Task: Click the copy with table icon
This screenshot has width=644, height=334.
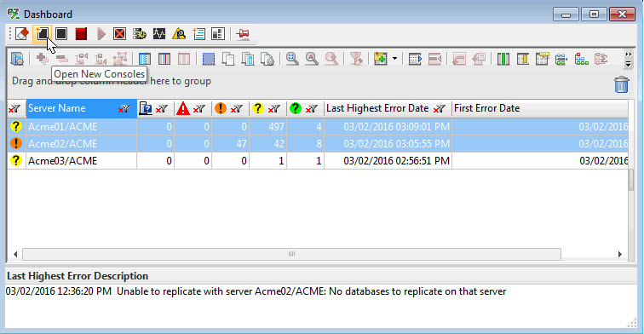Action: click(248, 59)
